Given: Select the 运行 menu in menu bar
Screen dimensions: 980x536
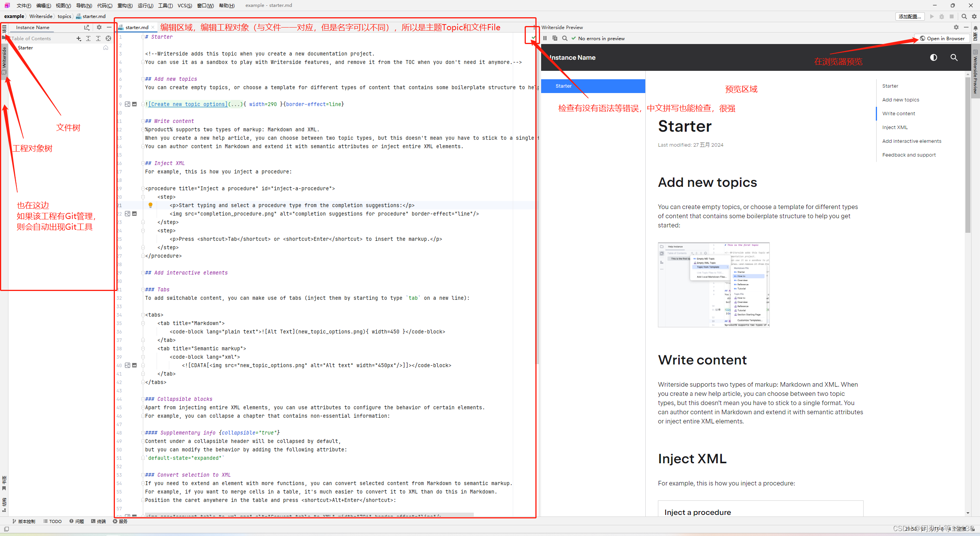Looking at the screenshot, I should [149, 7].
